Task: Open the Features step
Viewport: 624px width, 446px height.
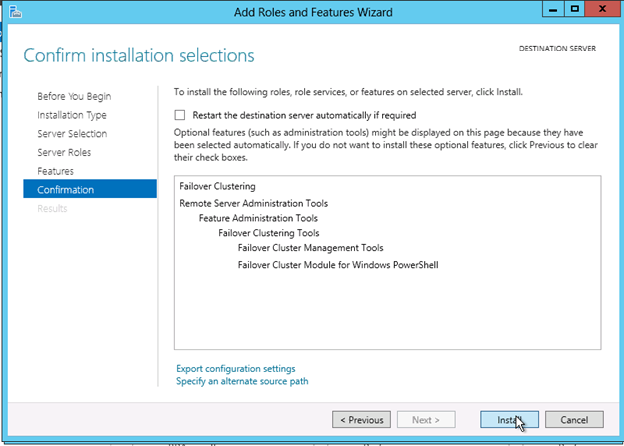Action: tap(56, 171)
